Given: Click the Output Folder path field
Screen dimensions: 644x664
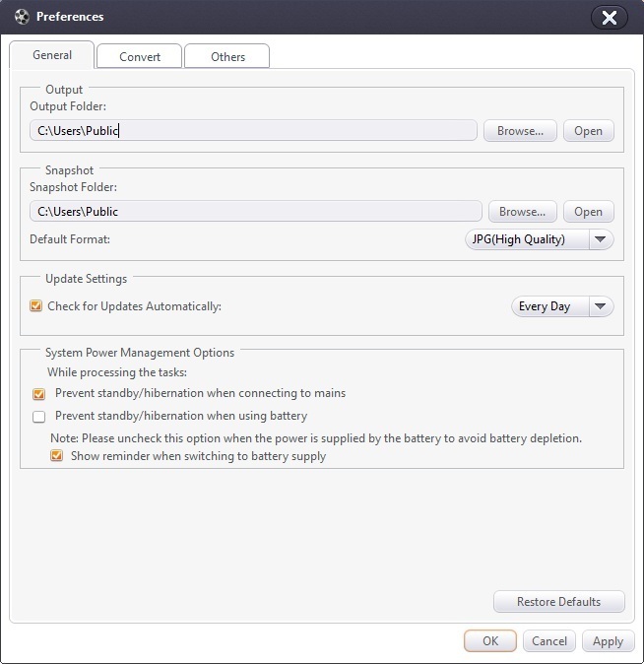Looking at the screenshot, I should (x=253, y=130).
